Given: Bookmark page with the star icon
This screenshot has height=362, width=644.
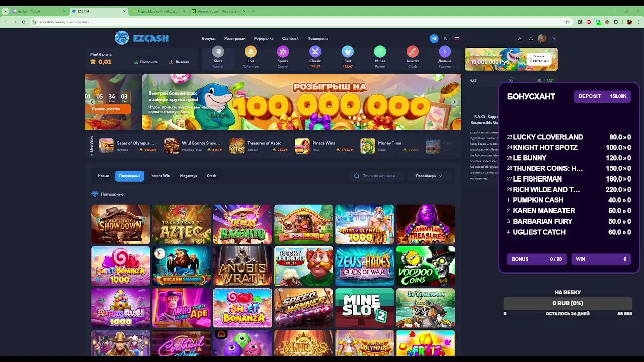Looking at the screenshot, I should click(567, 22).
